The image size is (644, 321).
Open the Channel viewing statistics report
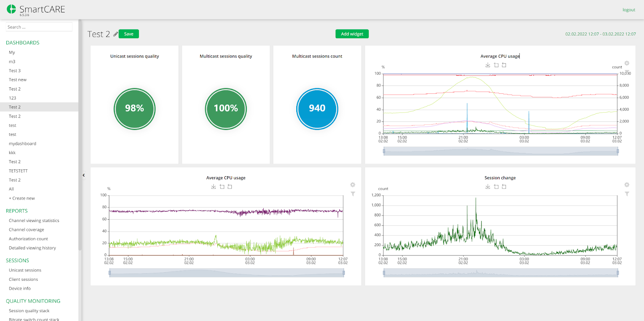pos(34,221)
